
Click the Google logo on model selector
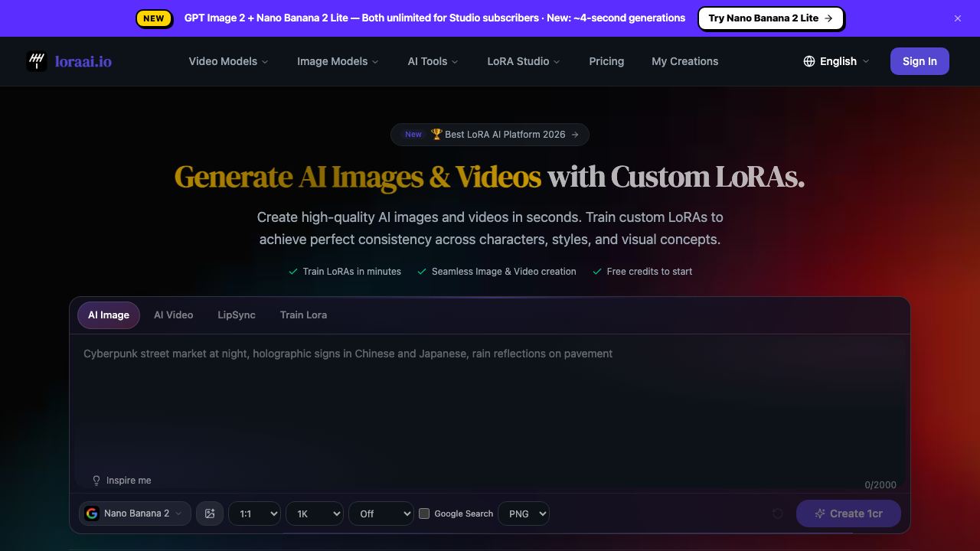click(x=92, y=514)
